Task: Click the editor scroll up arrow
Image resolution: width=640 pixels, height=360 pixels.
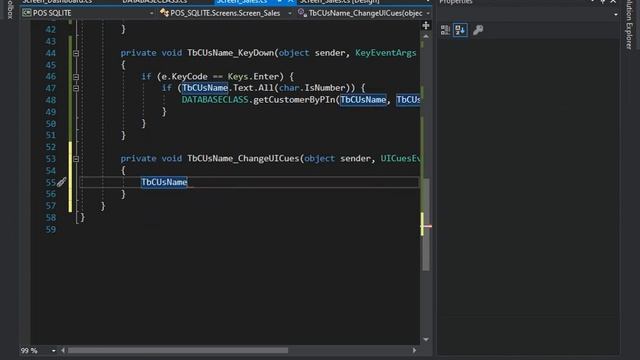Action: point(426,37)
